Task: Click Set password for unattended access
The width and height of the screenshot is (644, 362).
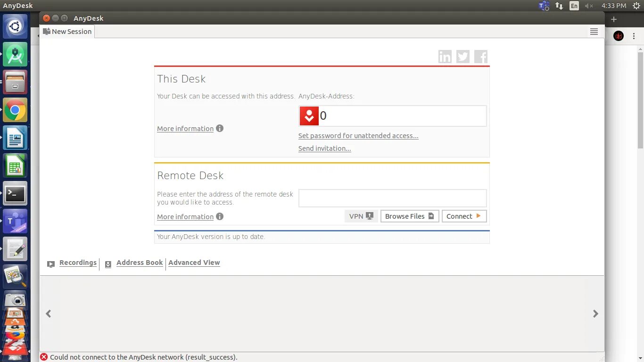Action: click(x=358, y=136)
